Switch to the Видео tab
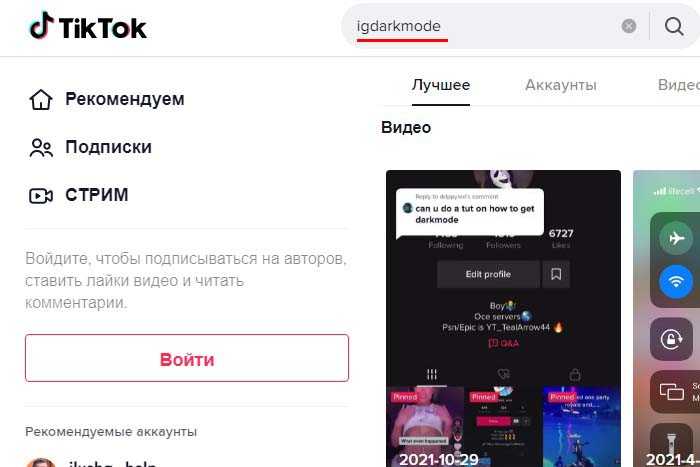The height and width of the screenshot is (467, 700). click(x=679, y=85)
